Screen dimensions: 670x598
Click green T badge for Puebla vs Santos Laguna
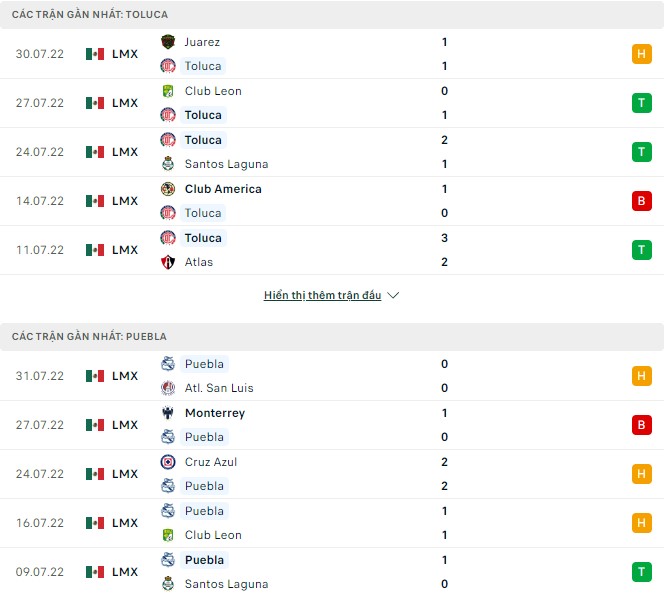click(x=641, y=572)
